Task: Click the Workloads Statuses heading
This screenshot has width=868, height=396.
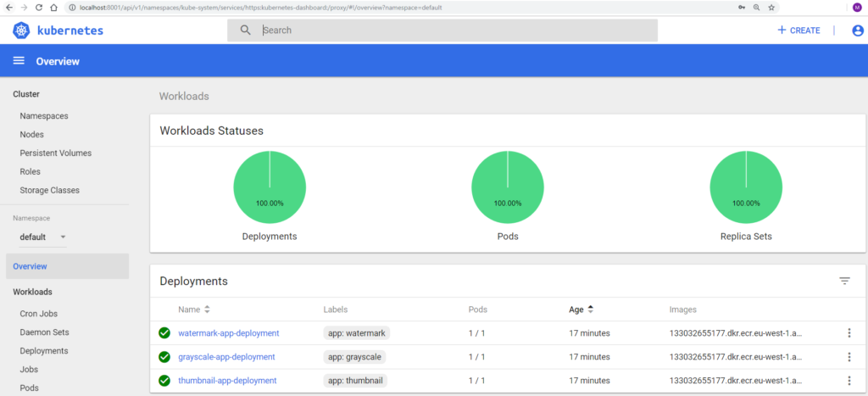Action: [211, 131]
